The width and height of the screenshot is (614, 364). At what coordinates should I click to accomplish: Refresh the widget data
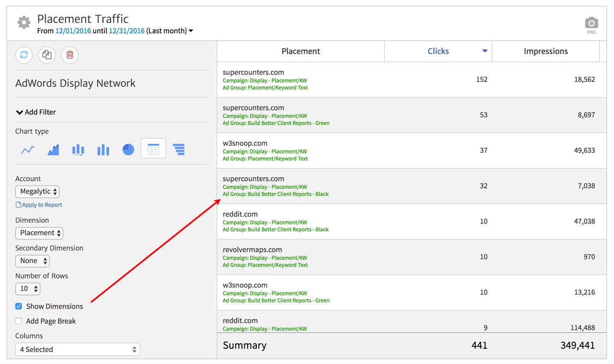click(24, 55)
